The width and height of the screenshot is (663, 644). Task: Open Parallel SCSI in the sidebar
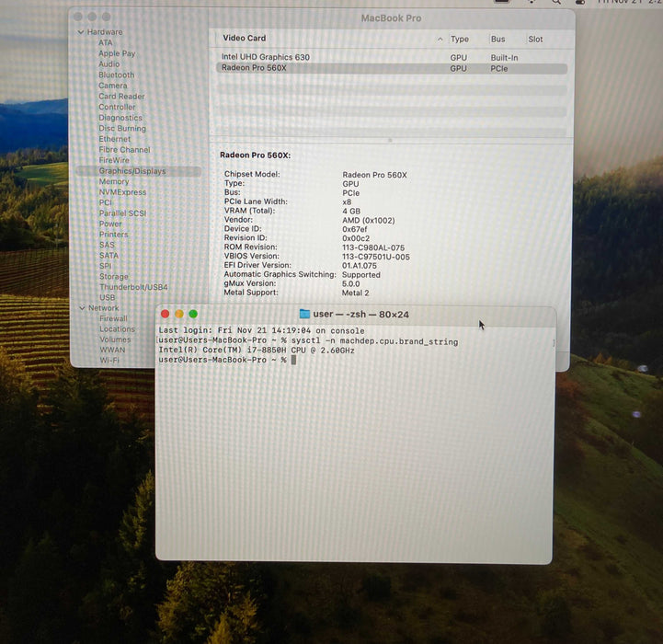(122, 213)
